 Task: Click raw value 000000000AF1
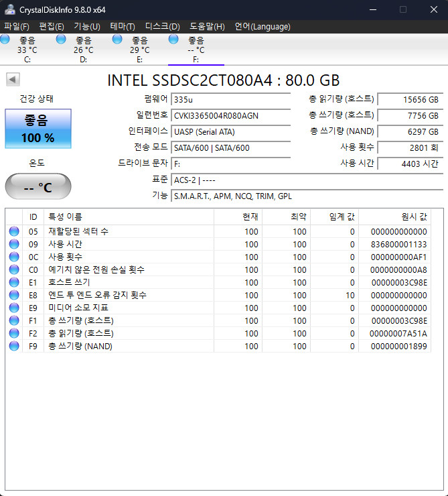pyautogui.click(x=398, y=257)
